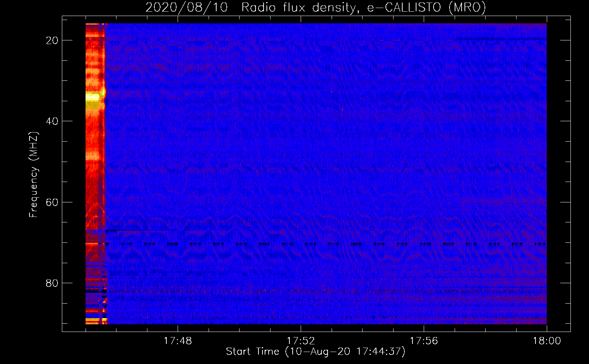Select the y-axis label 'Frequency (MHZ)'

tap(33, 175)
